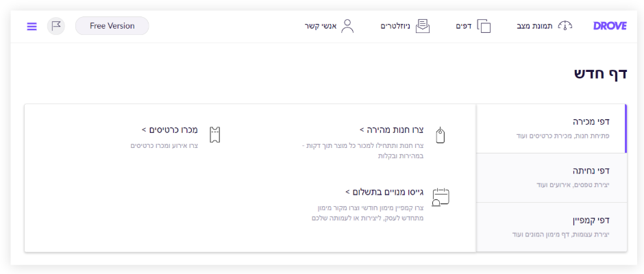Click the price tag shop icon

[441, 135]
